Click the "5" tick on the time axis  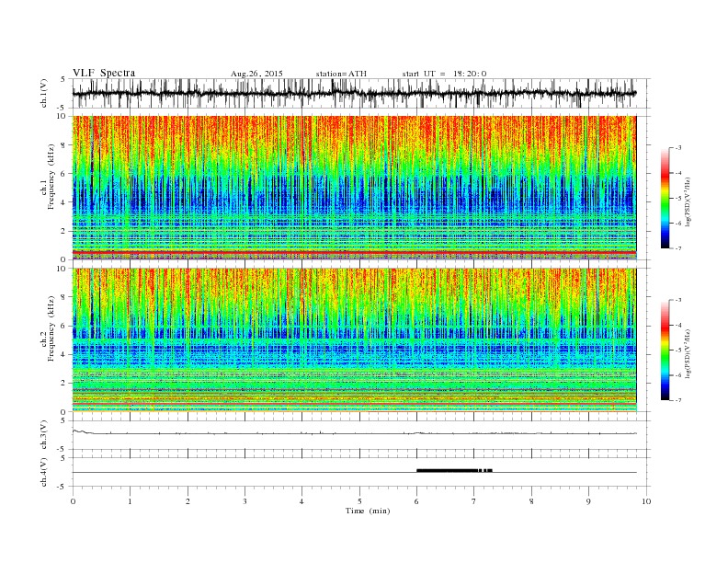(359, 501)
